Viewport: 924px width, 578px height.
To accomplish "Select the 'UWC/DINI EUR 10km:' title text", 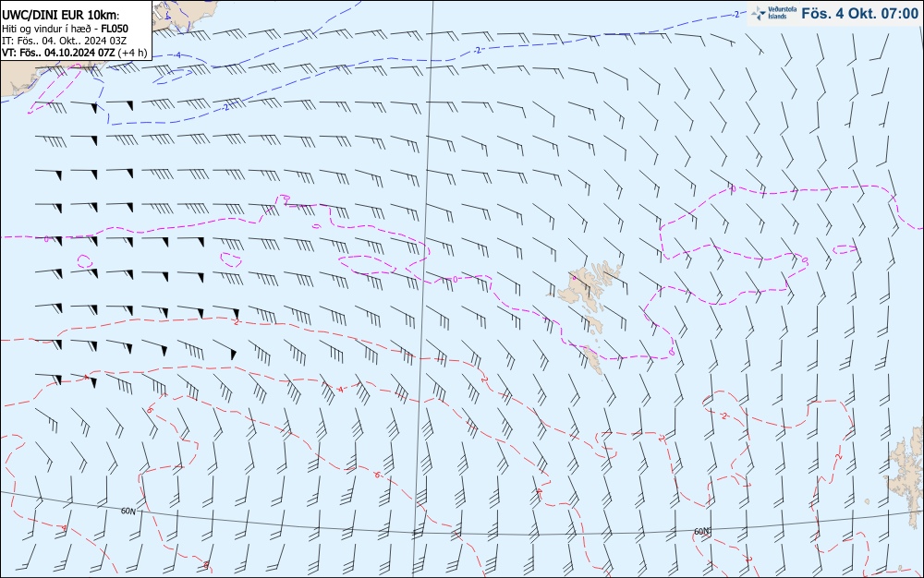I will [x=61, y=16].
